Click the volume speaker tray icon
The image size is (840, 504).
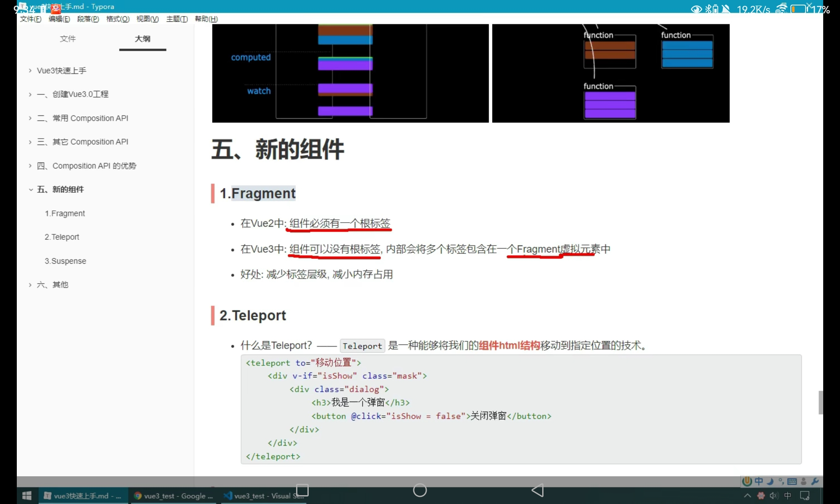click(x=774, y=496)
